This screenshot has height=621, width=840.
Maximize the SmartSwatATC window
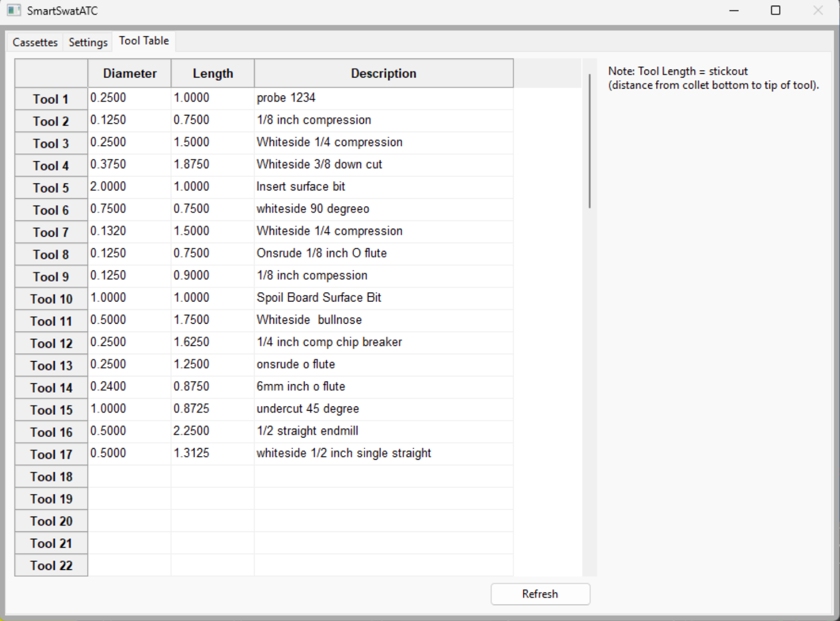tap(775, 11)
